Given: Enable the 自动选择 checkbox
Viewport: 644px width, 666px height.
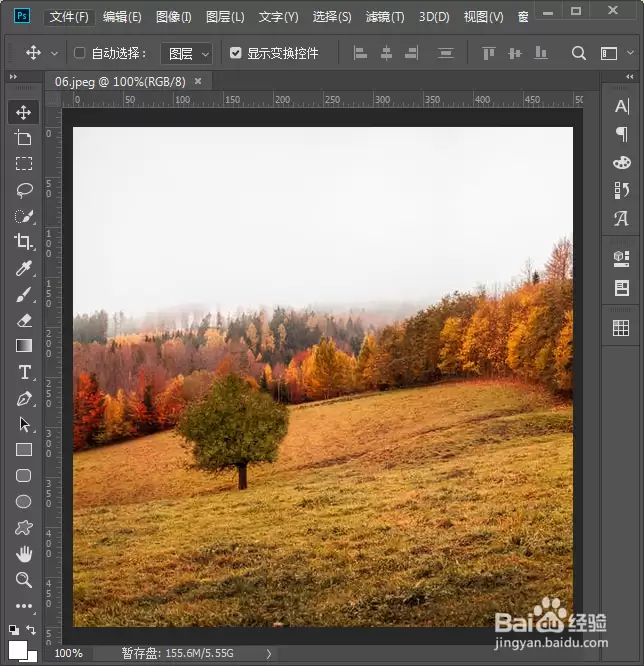Looking at the screenshot, I should click(79, 53).
